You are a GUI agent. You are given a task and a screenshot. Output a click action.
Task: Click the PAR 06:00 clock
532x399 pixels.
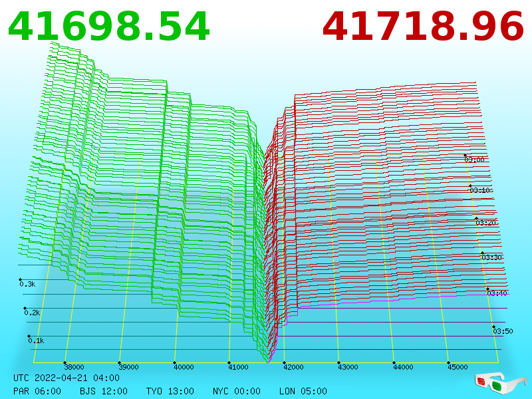coord(37,391)
